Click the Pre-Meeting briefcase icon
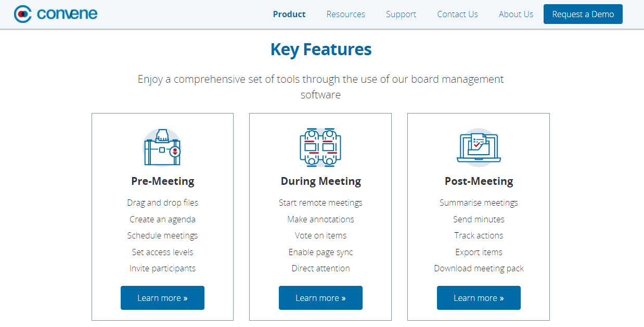The width and height of the screenshot is (644, 327). pyautogui.click(x=162, y=147)
